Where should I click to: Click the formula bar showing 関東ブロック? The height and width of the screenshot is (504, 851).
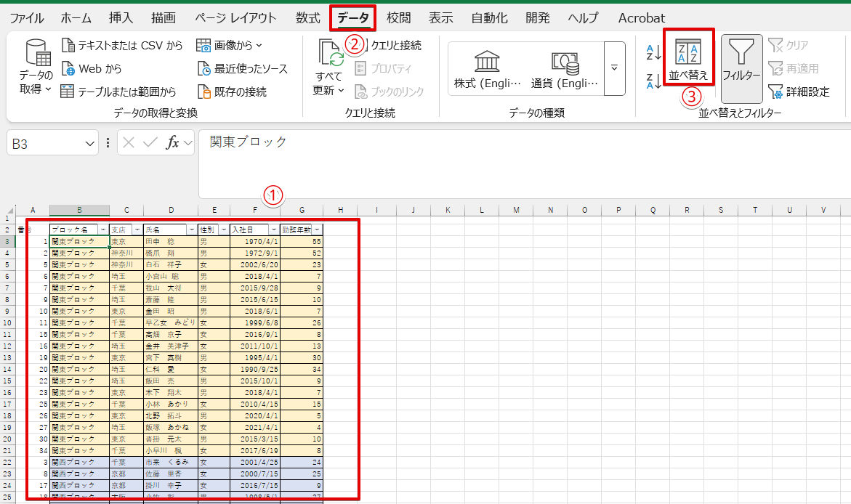[524, 164]
